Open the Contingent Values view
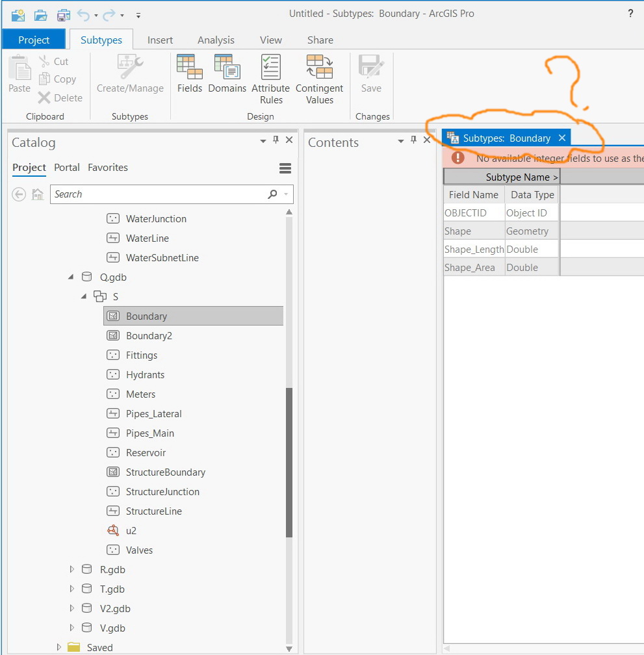 [x=320, y=79]
